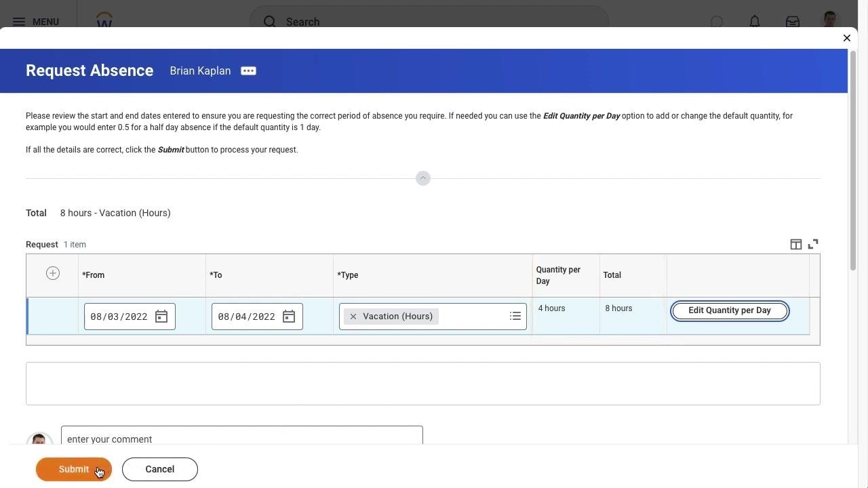Close the Request Absence dialog
The height and width of the screenshot is (488, 868).
847,38
